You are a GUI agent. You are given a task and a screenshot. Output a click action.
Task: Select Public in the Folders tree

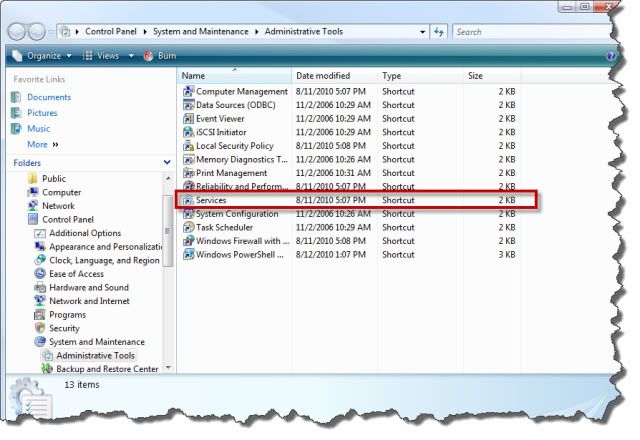(x=53, y=179)
